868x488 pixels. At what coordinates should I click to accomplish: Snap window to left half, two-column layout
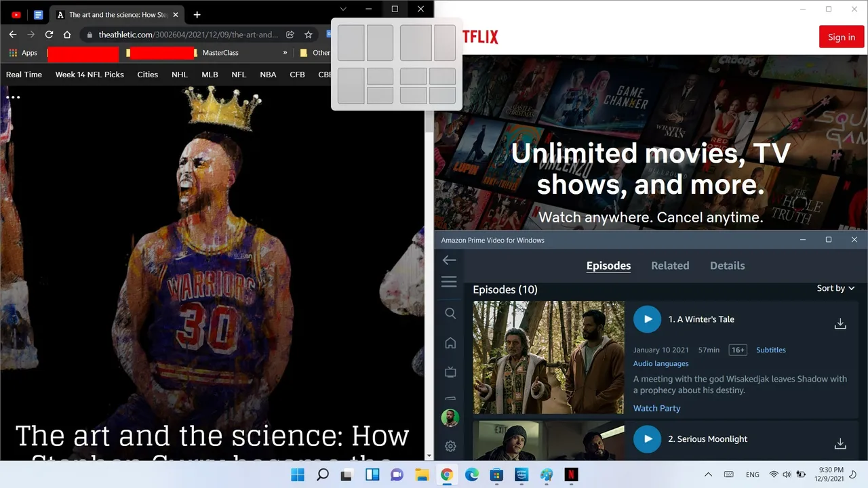coord(351,43)
